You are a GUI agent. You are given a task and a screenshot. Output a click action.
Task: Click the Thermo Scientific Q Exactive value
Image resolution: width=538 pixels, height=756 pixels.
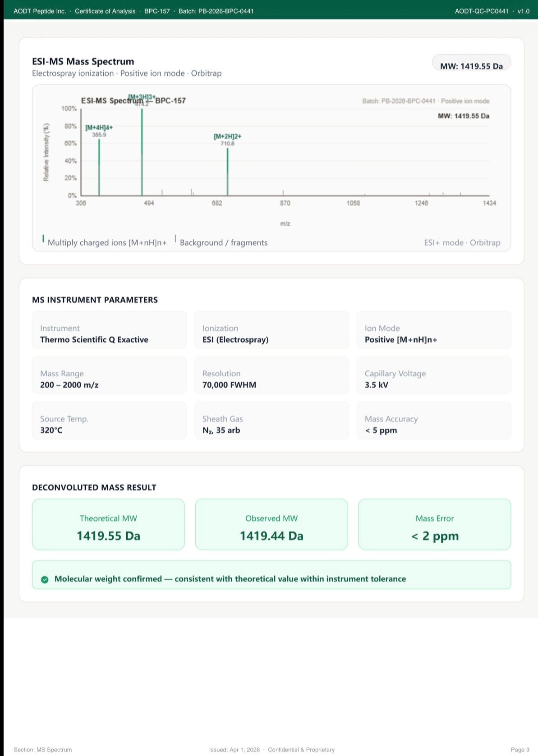pyautogui.click(x=94, y=339)
